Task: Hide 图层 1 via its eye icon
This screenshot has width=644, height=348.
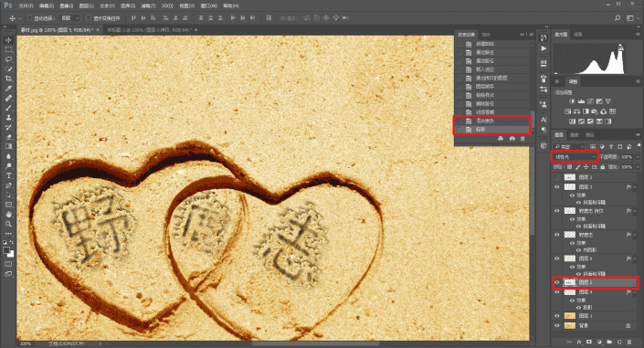Action: (557, 316)
